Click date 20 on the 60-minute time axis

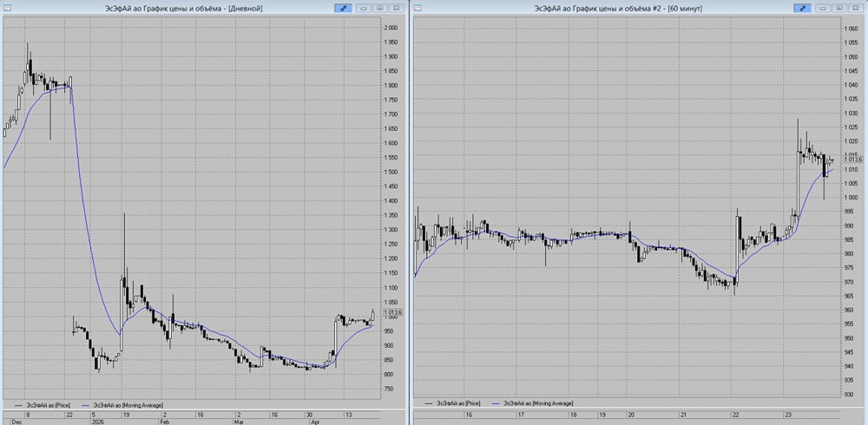(x=630, y=415)
